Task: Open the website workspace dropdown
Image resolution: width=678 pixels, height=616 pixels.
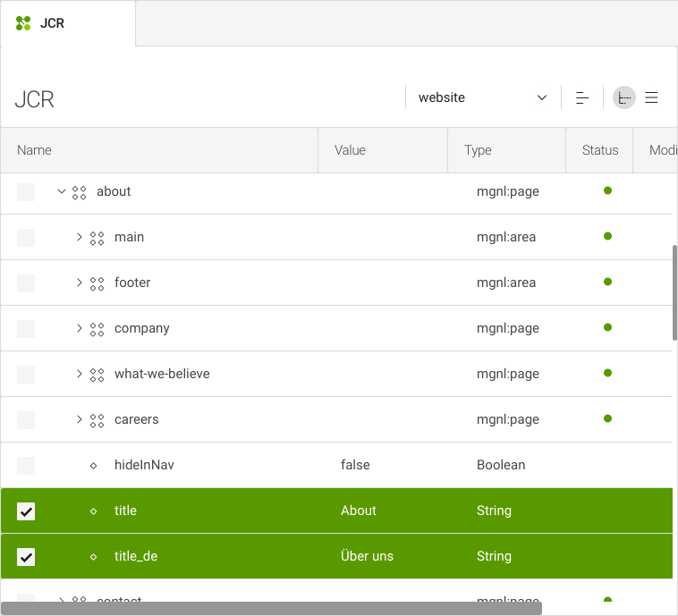Action: click(x=482, y=97)
